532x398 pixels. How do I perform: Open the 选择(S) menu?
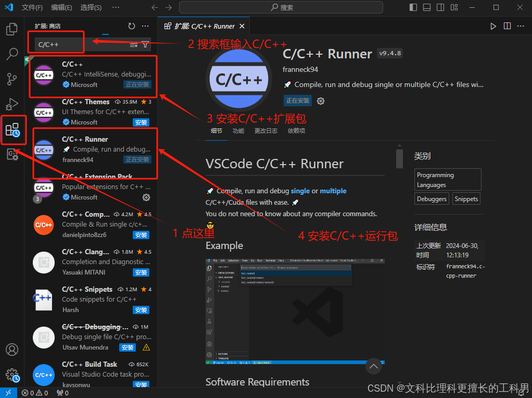click(x=91, y=7)
